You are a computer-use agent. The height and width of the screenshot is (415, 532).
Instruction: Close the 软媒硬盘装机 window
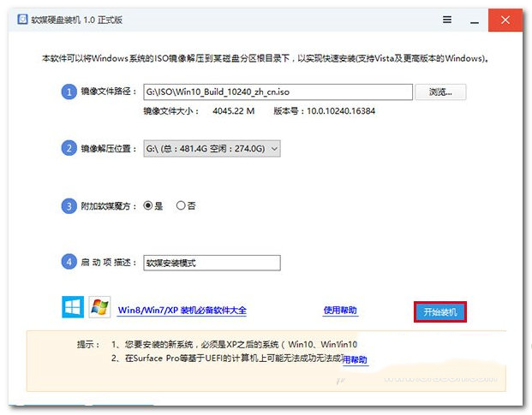pos(505,20)
